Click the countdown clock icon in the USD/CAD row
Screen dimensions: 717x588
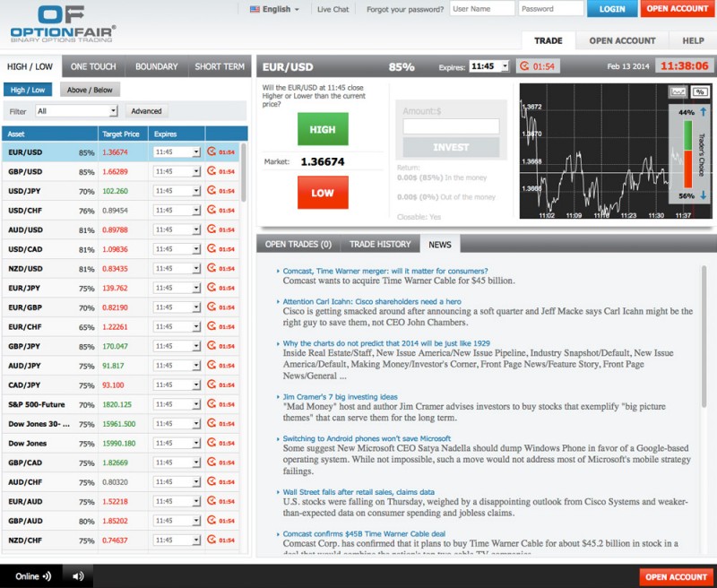pos(212,248)
